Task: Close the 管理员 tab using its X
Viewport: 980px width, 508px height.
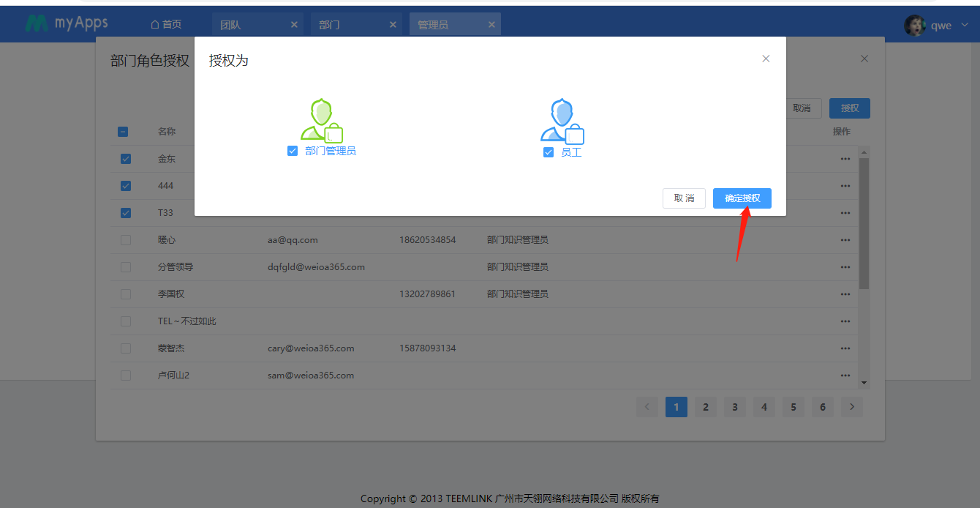Action: tap(491, 25)
